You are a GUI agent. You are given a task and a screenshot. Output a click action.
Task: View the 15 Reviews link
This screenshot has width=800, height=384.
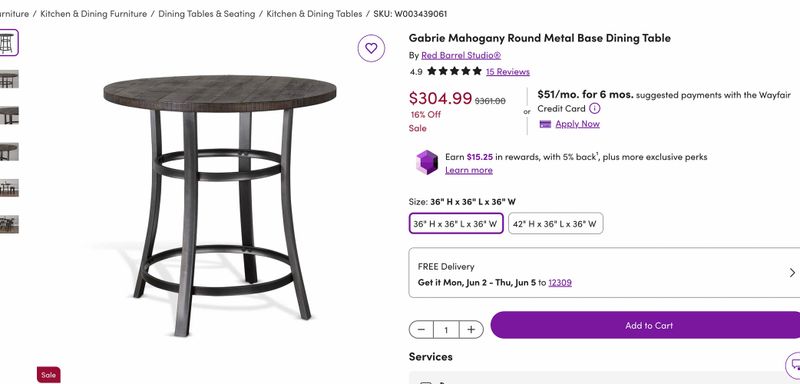click(508, 71)
